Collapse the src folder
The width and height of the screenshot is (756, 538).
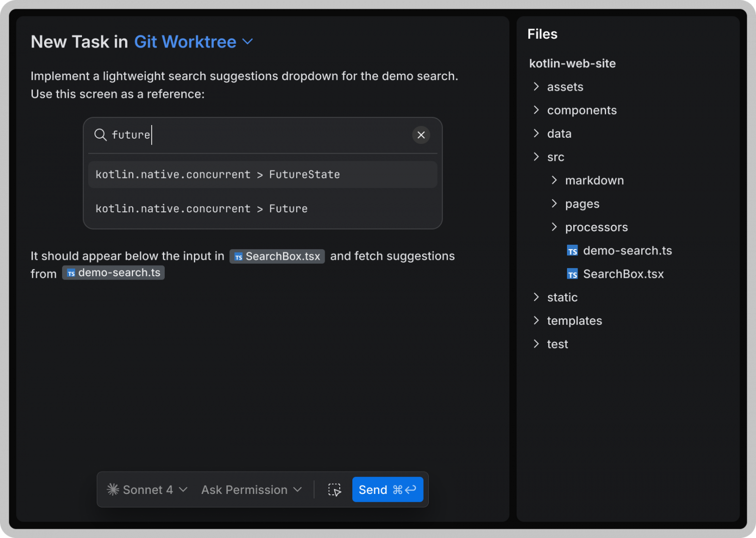(536, 157)
